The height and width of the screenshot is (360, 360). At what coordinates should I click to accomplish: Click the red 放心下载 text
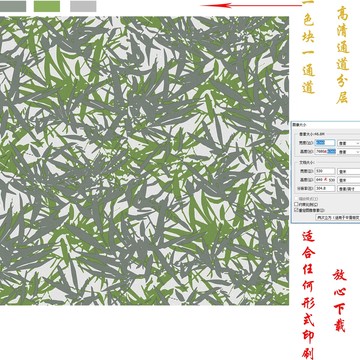click(339, 301)
